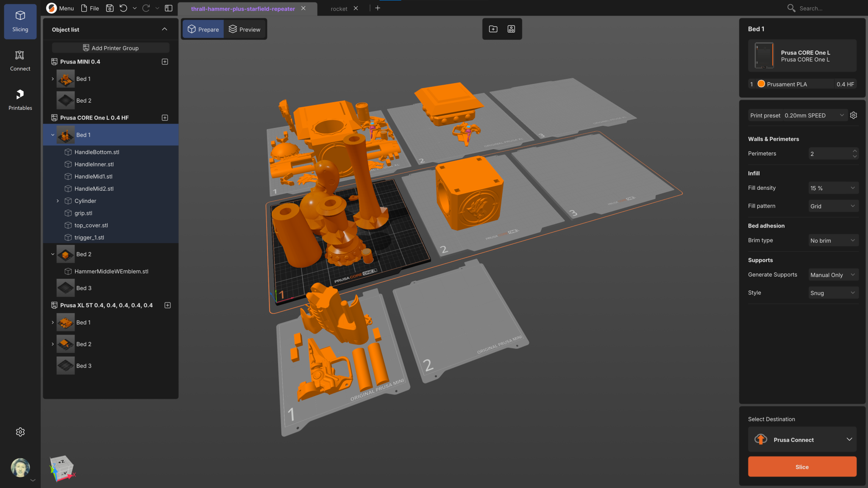The width and height of the screenshot is (868, 488).
Task: Expand Bed 1 under Prusa MINI 0.4
Action: pos(53,79)
